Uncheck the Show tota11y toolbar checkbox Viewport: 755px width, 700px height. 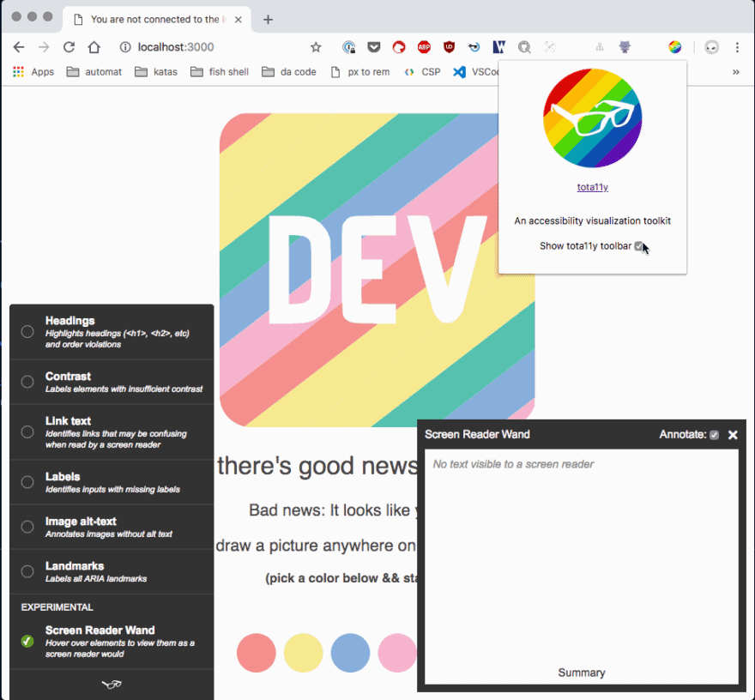[638, 246]
